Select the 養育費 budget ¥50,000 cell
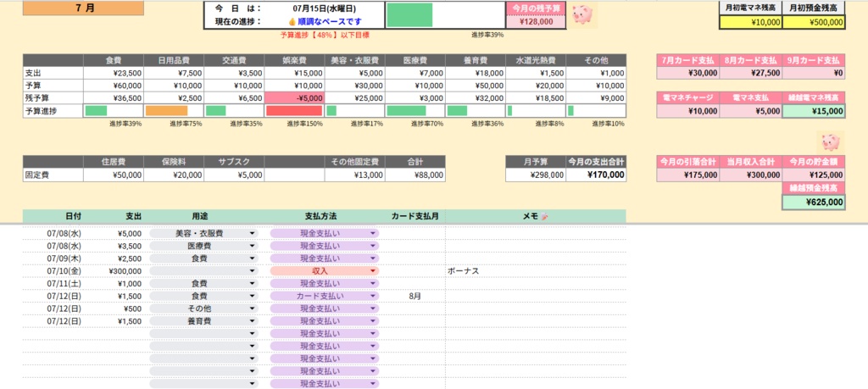The height and width of the screenshot is (389, 868). 476,86
